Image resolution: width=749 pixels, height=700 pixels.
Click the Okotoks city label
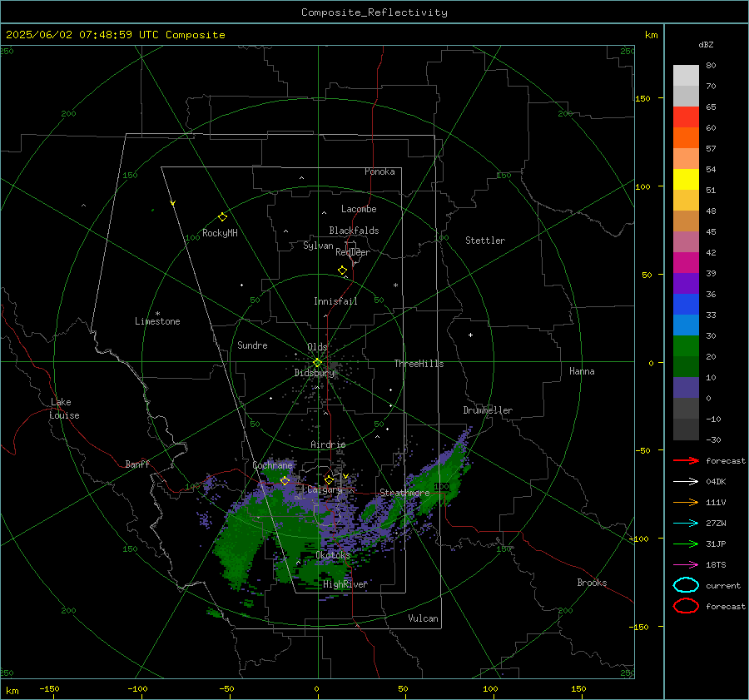333,555
